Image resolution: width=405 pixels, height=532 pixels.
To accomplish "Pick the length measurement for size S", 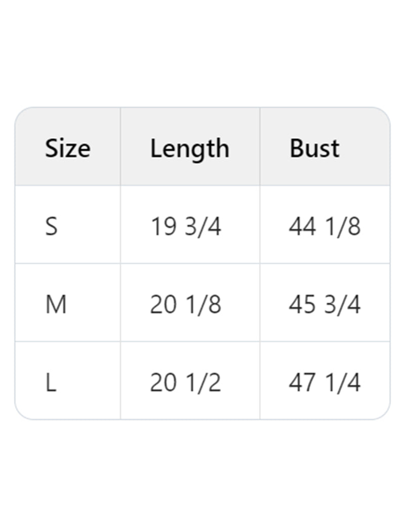I will point(186,226).
